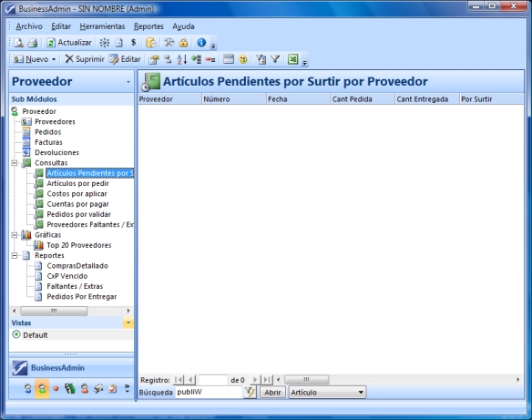Image resolution: width=532 pixels, height=420 pixels.
Task: Click the Sub Módulos horizontal scrollbar
Action: pos(71,311)
